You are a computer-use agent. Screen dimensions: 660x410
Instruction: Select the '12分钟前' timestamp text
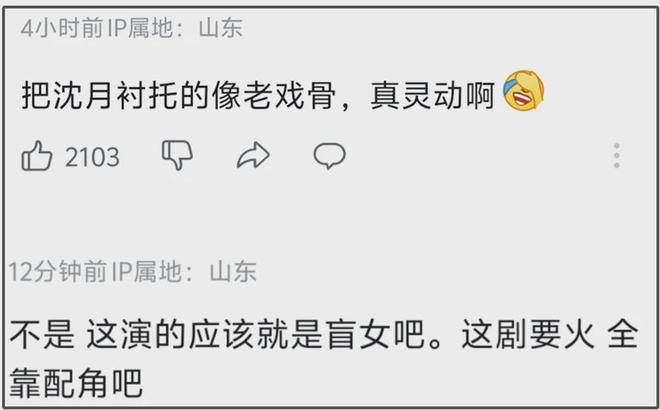coord(58,271)
